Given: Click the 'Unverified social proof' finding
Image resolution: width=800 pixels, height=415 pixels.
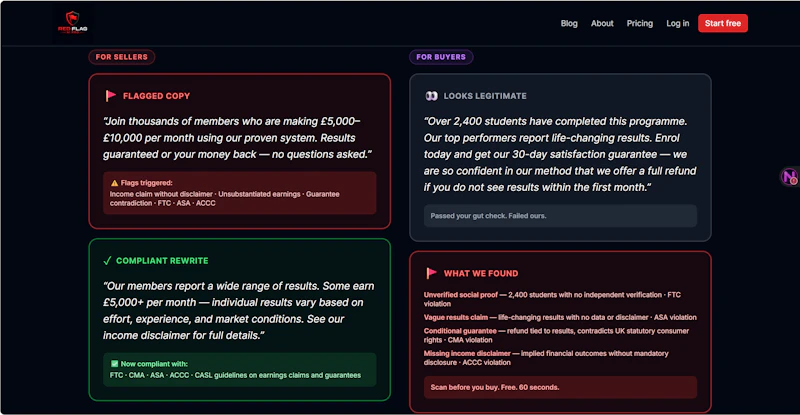Looking at the screenshot, I should 552,299.
